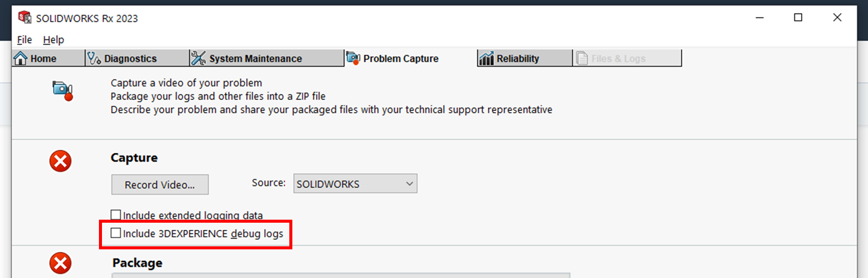Click the red error icon beside Capture
The height and width of the screenshot is (278, 868).
(60, 161)
